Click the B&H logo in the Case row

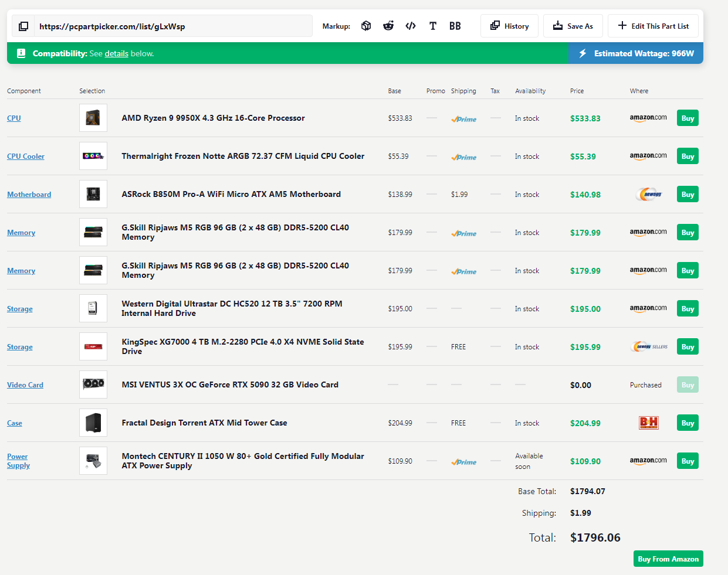click(649, 423)
